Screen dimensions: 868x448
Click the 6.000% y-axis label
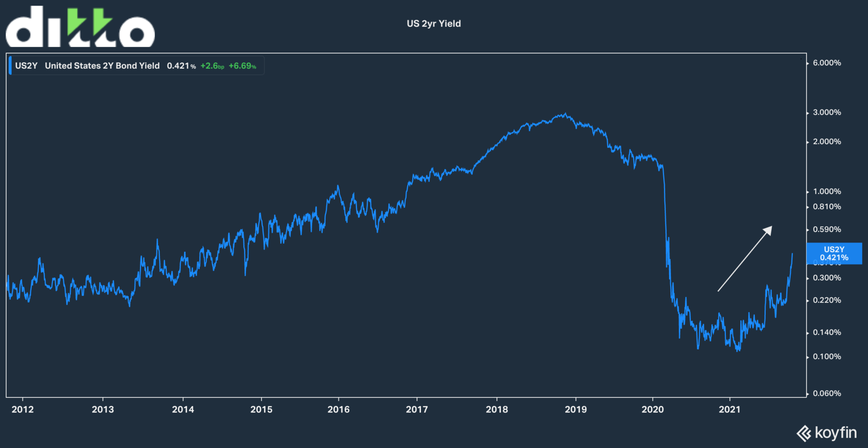point(827,63)
